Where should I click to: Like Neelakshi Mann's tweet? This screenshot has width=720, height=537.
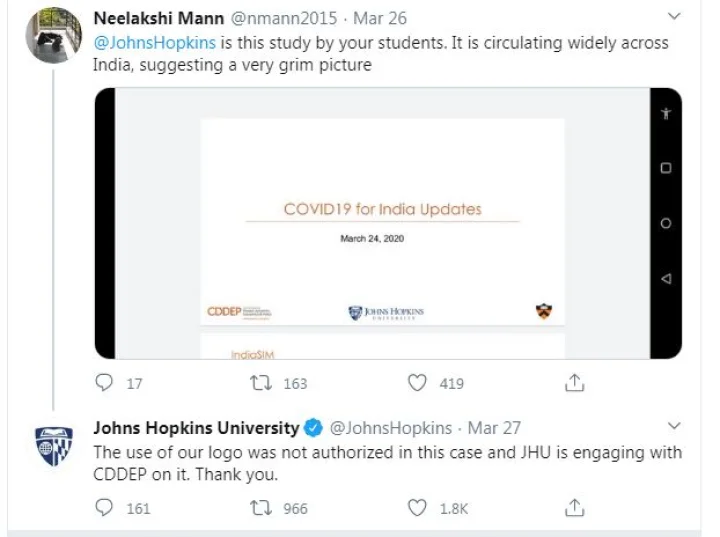pos(419,383)
